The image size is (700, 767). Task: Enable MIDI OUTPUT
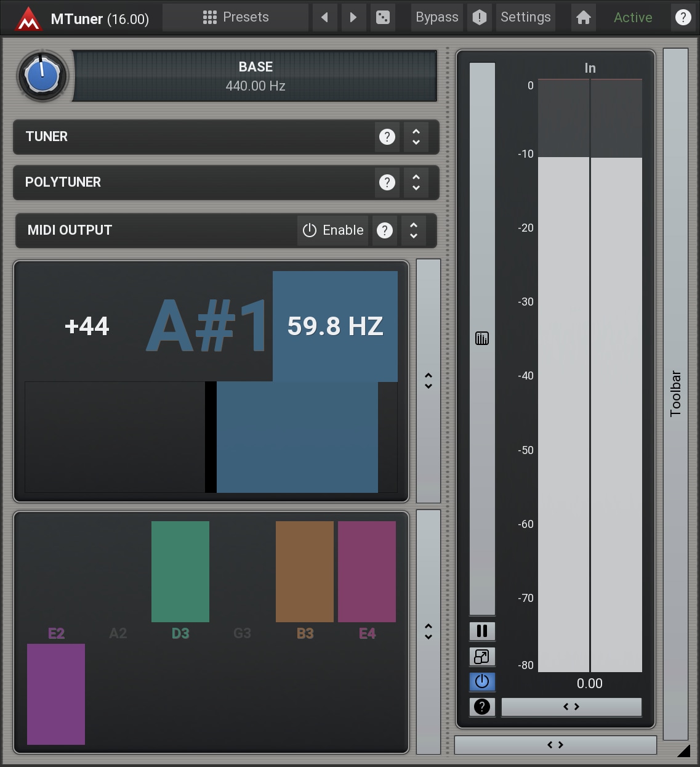pyautogui.click(x=333, y=230)
